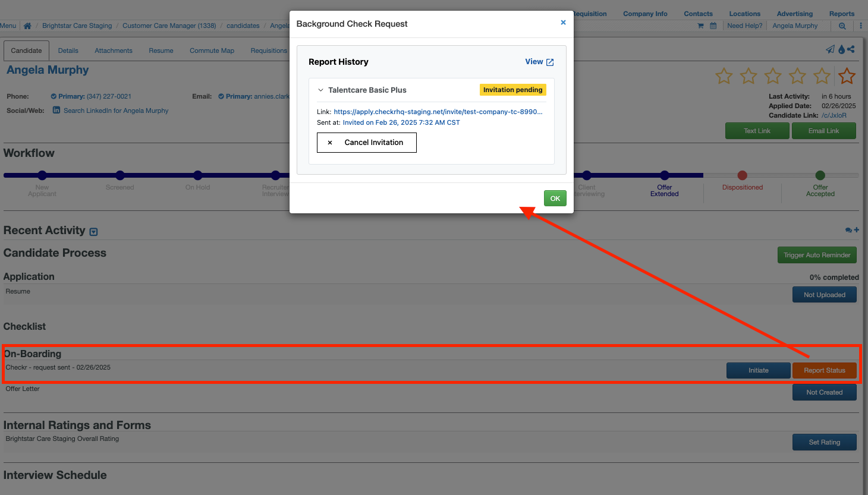Select the Screened workflow stage marker
The width and height of the screenshot is (868, 495).
click(x=120, y=175)
